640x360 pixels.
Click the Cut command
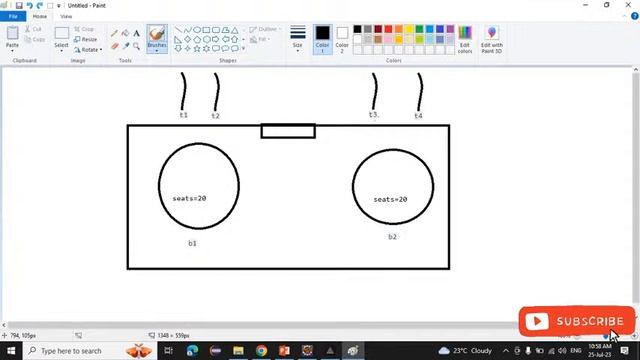pos(33,29)
